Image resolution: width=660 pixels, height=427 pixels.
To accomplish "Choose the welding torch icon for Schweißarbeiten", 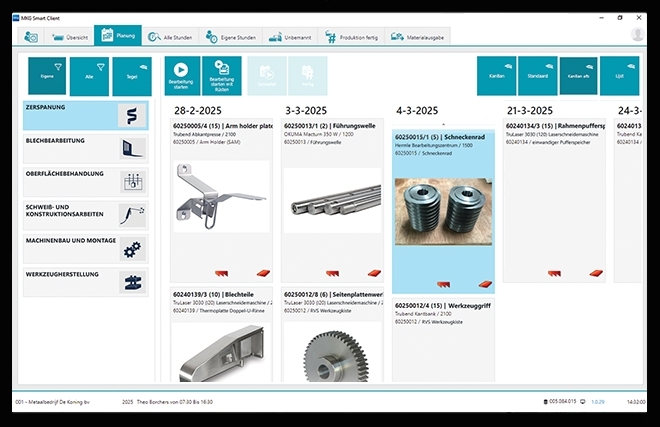I will (x=131, y=214).
